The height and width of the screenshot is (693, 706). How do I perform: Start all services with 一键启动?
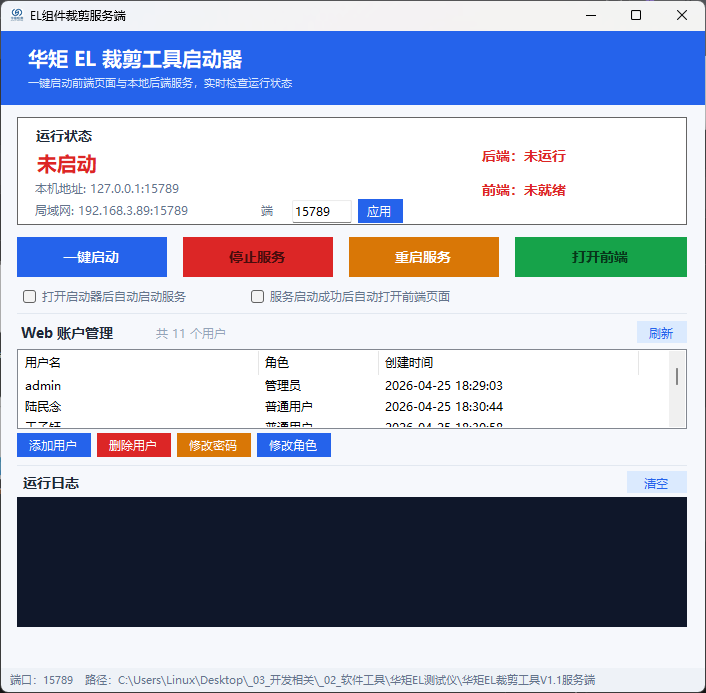pos(92,257)
